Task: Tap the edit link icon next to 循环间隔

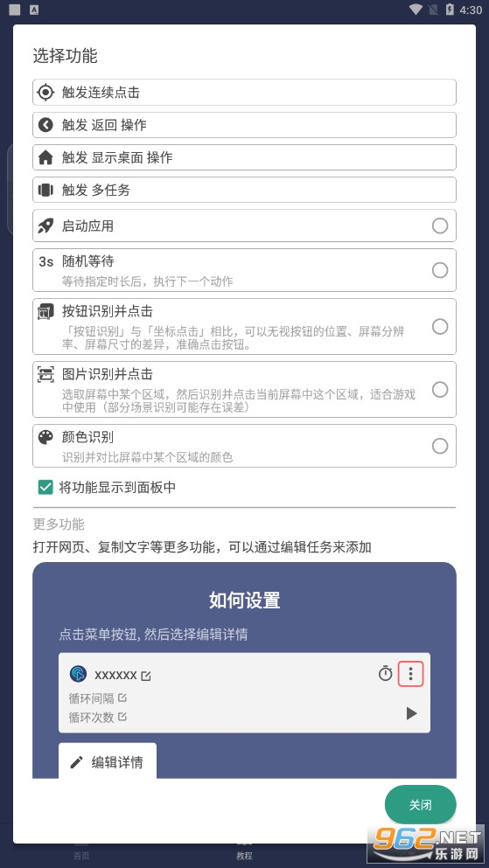Action: point(122,698)
